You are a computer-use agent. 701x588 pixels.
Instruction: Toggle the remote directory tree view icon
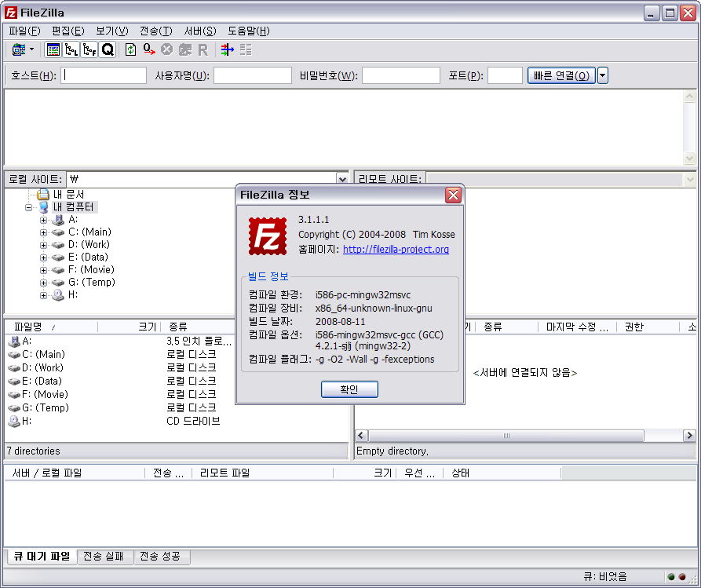(89, 49)
